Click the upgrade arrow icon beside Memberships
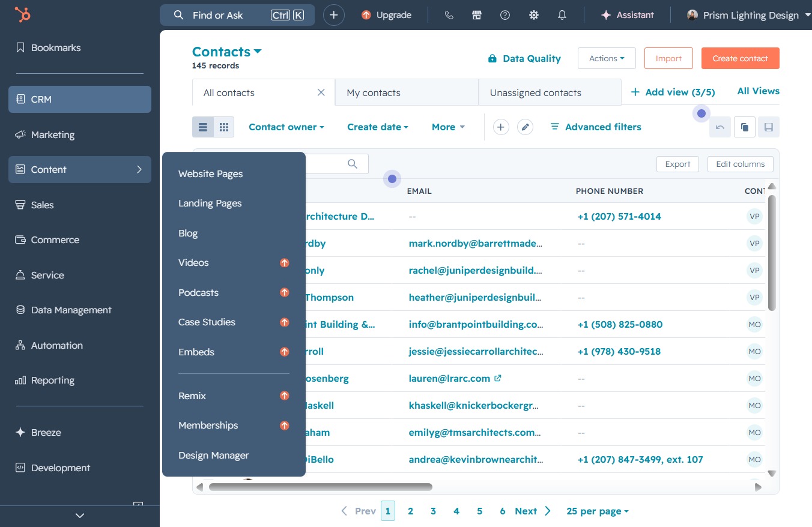 (285, 425)
